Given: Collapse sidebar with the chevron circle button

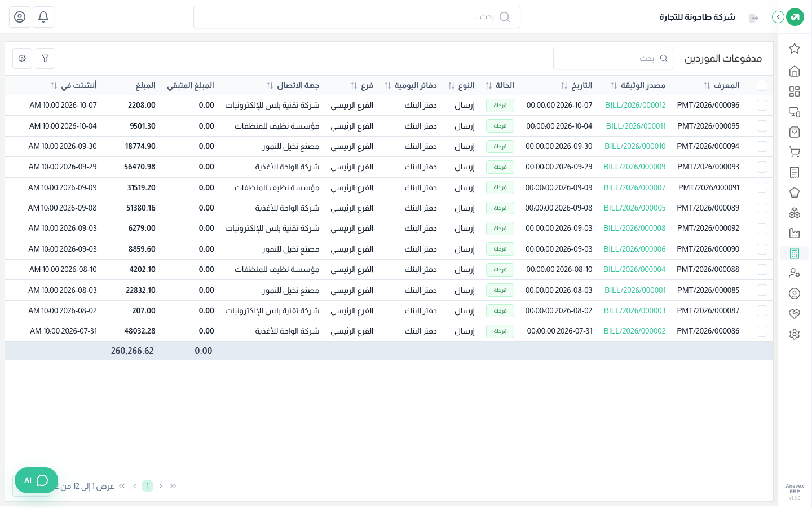Looking at the screenshot, I should click(x=778, y=17).
